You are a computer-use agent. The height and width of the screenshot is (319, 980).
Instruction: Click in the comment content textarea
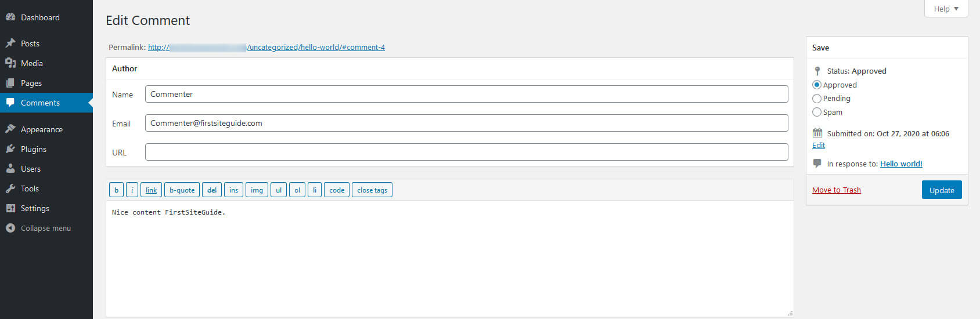(x=450, y=259)
